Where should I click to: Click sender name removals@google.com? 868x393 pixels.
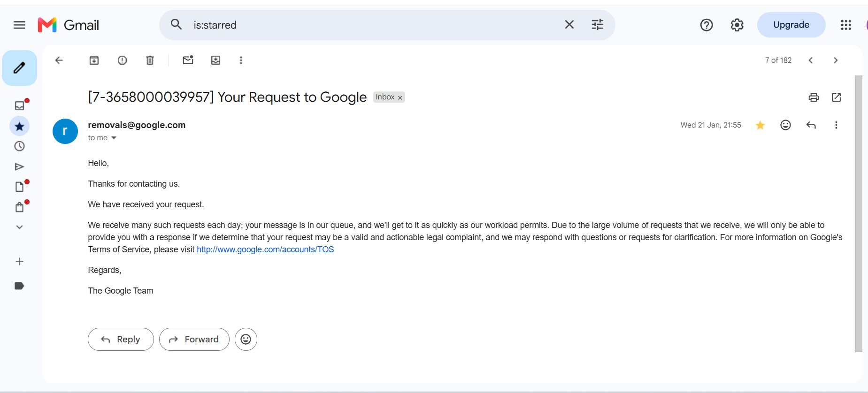click(137, 125)
